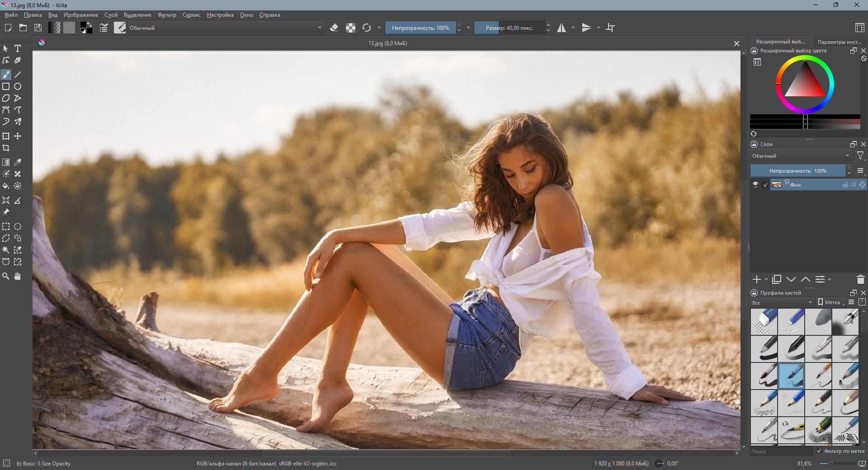Click the Непрозрачность 100% slider in toolbar
Viewport: 868px width, 470px height.
(420, 28)
